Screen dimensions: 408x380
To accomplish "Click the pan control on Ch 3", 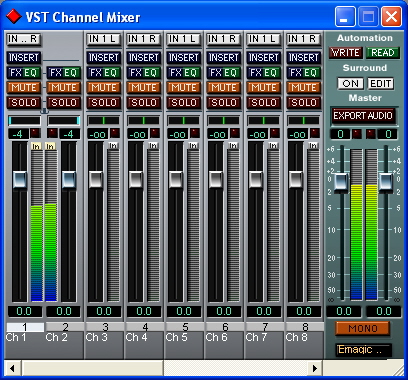I will tap(104, 121).
